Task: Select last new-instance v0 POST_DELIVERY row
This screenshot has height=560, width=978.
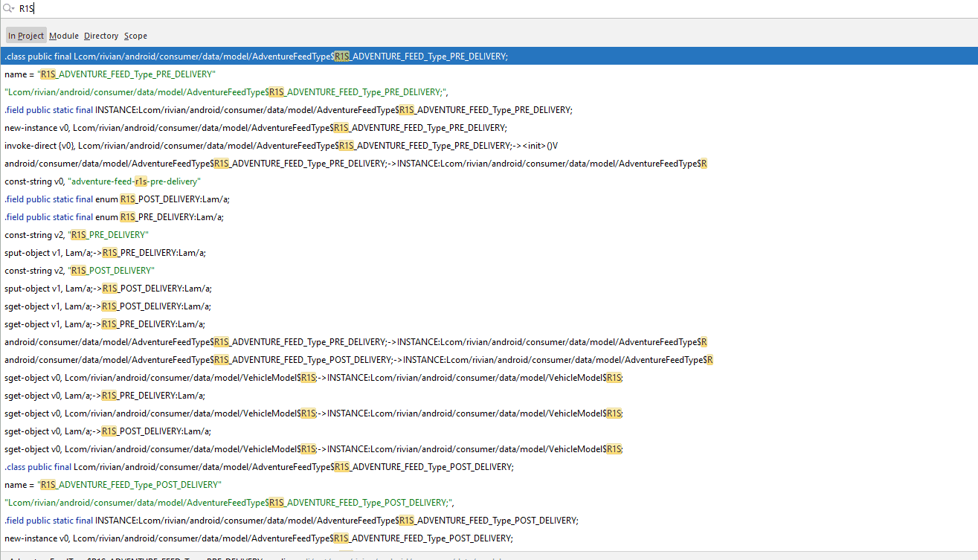Action: [489, 538]
